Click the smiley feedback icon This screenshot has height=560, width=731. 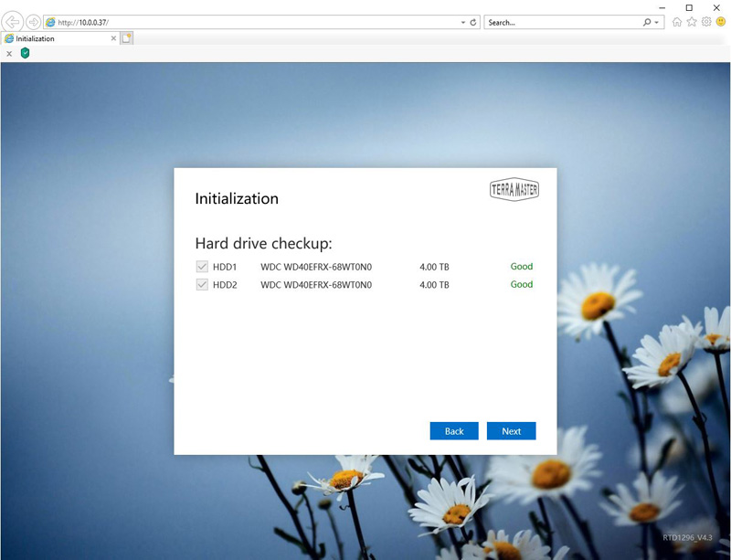click(x=721, y=22)
